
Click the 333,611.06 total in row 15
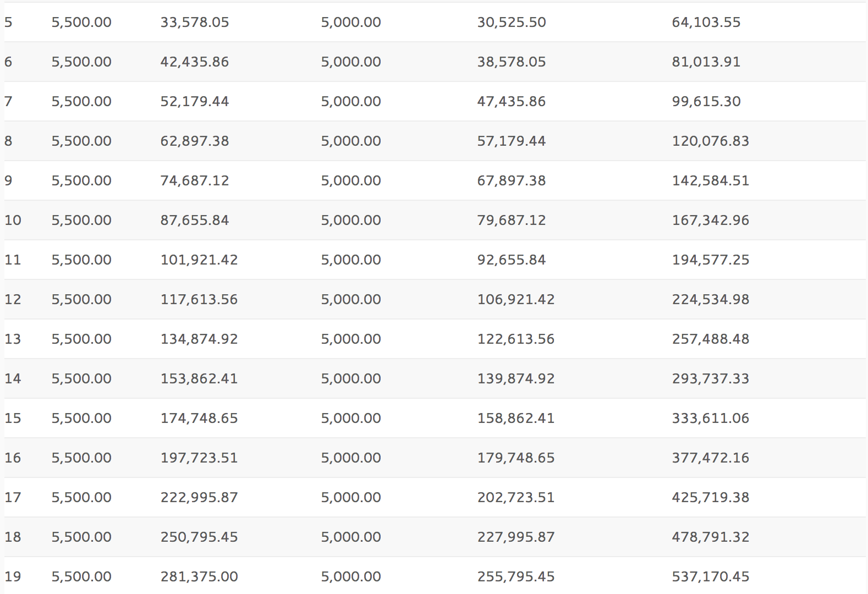pos(711,418)
